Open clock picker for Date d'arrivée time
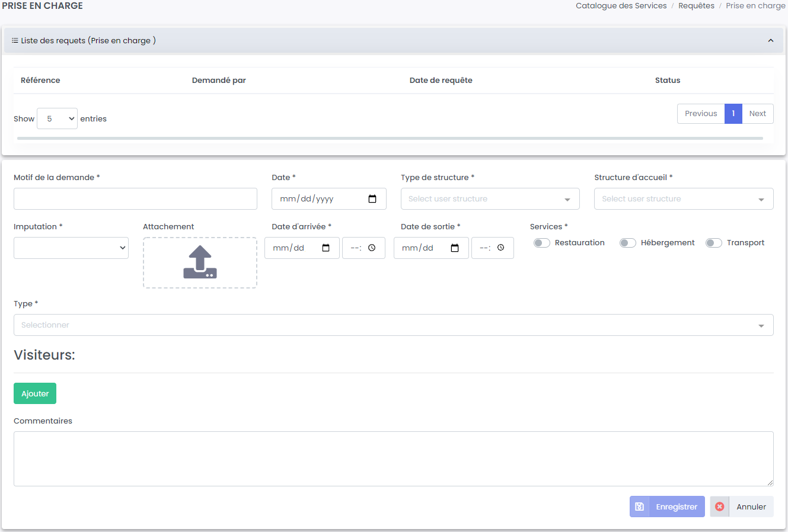This screenshot has width=788, height=532. (372, 248)
